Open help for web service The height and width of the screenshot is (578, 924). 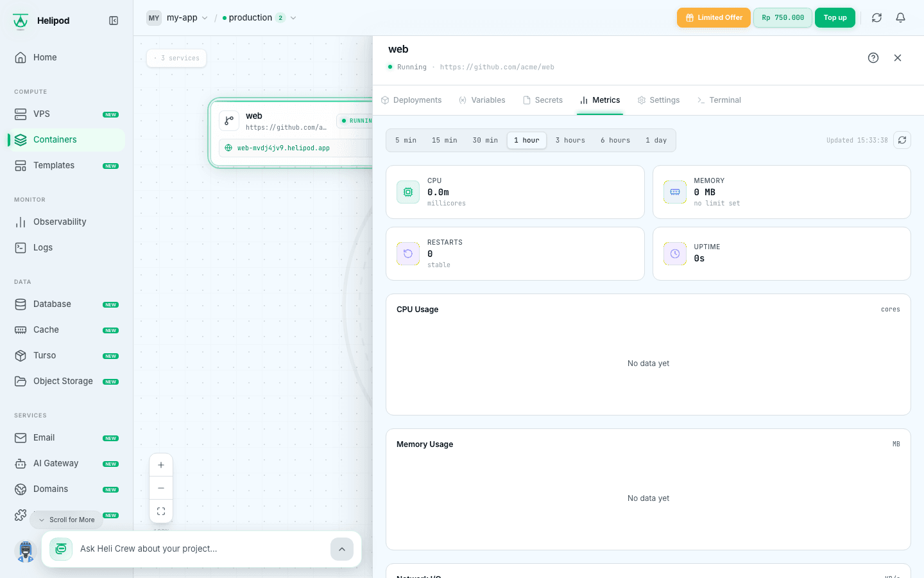873,58
